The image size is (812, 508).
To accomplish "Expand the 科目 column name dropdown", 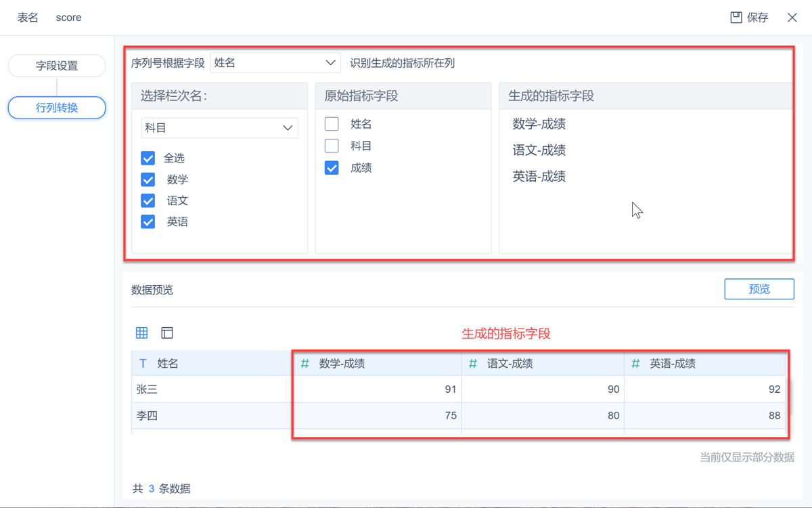I will [219, 127].
